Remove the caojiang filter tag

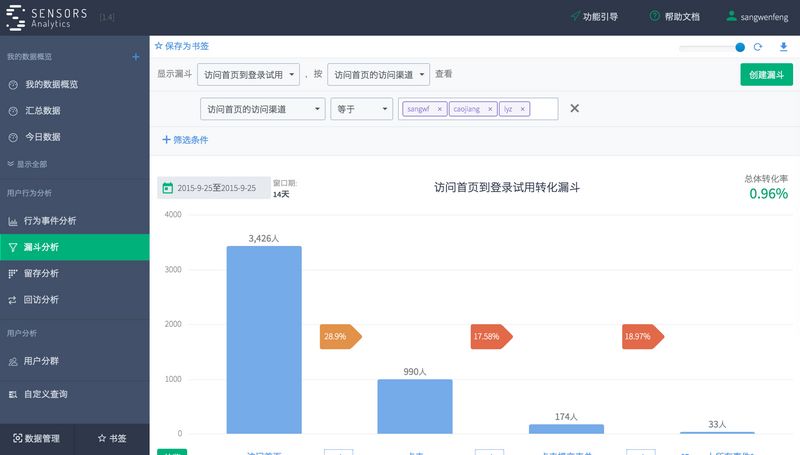pyautogui.click(x=490, y=109)
